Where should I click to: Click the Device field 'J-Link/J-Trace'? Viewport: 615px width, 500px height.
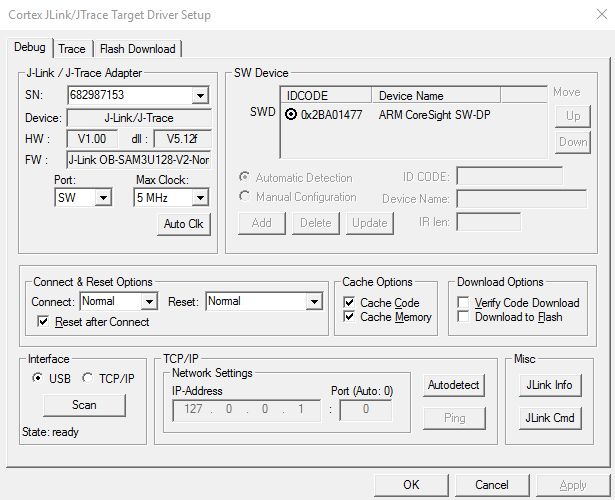tap(139, 118)
